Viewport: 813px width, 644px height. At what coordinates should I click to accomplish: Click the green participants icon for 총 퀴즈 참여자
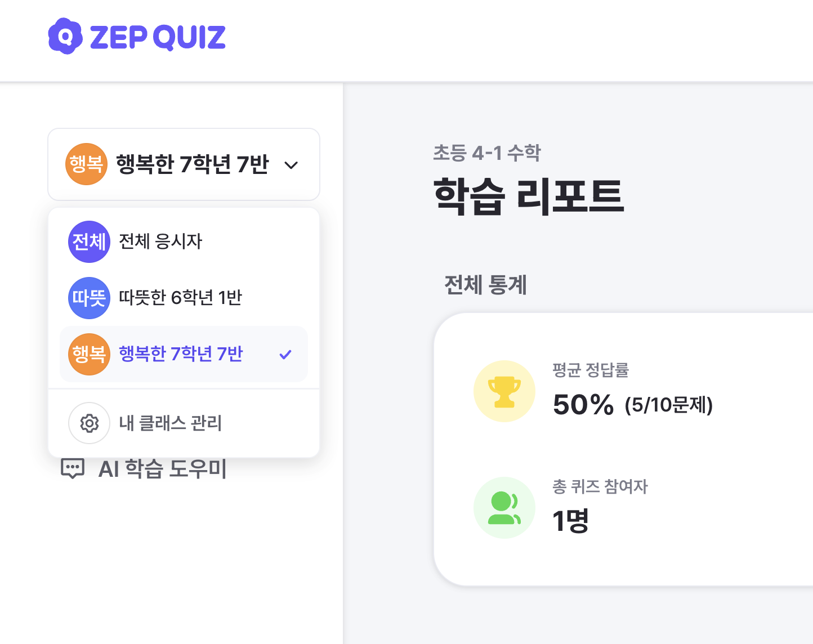click(x=504, y=508)
